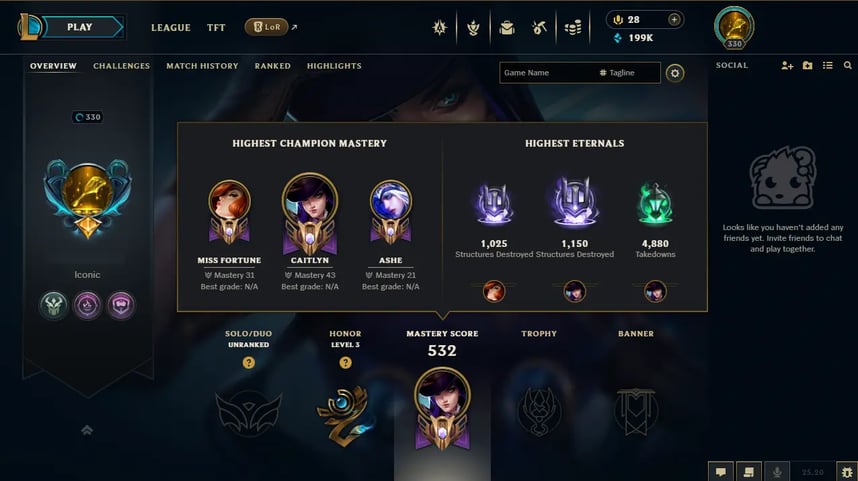Viewport: 858px width, 481px height.
Task: Search friends using magnifier icon
Action: [x=848, y=66]
